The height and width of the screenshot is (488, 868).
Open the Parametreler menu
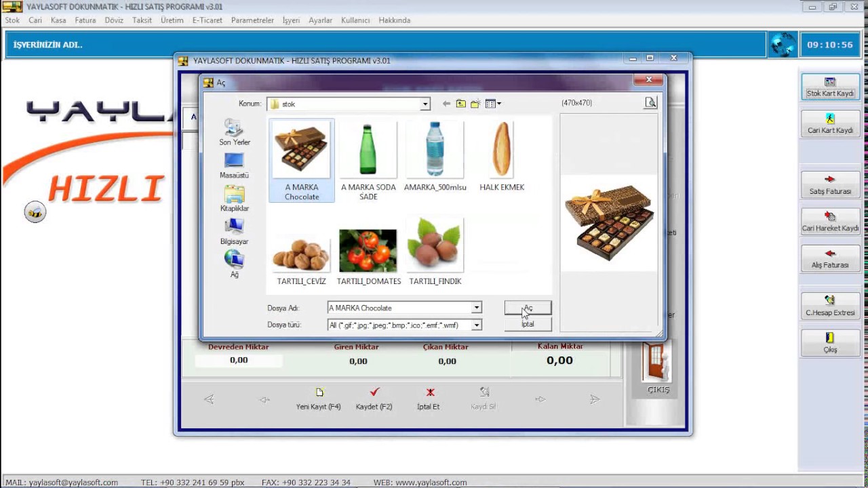pos(252,20)
